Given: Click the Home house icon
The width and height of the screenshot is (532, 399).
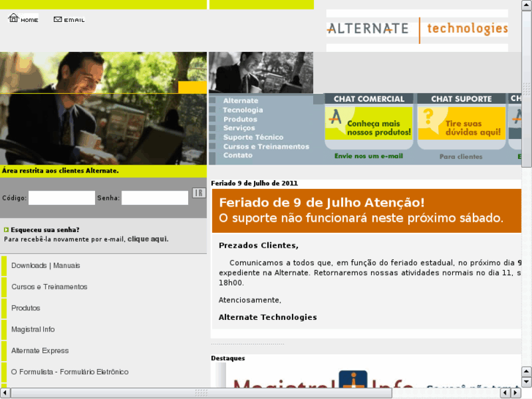Looking at the screenshot, I should pos(13,18).
